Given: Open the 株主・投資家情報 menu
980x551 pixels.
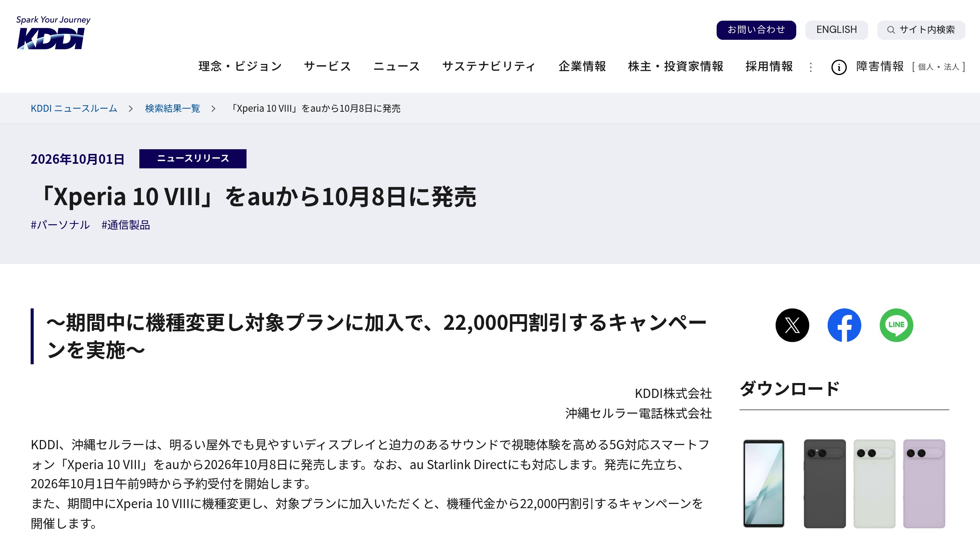Looking at the screenshot, I should [676, 66].
